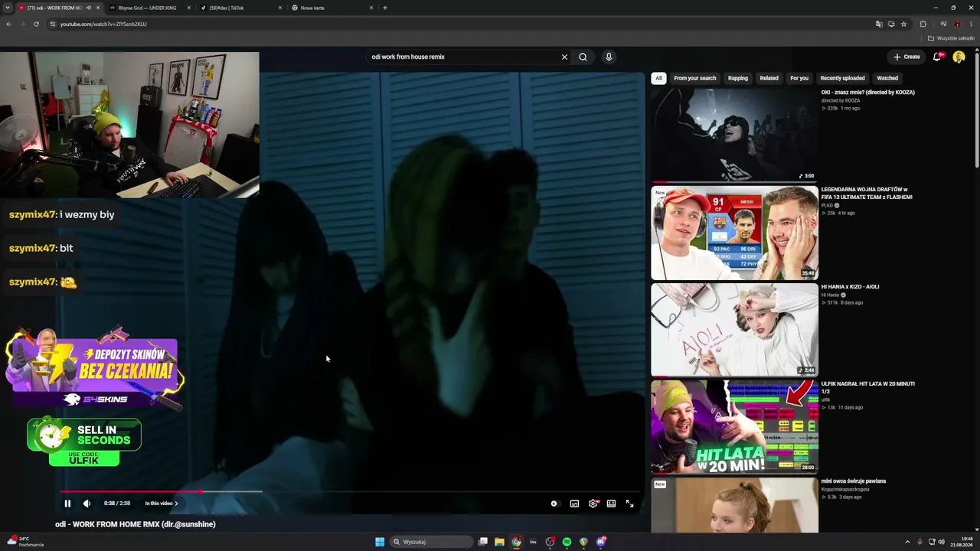The image size is (980, 551).
Task: Open the Windows Start menu
Action: [380, 542]
